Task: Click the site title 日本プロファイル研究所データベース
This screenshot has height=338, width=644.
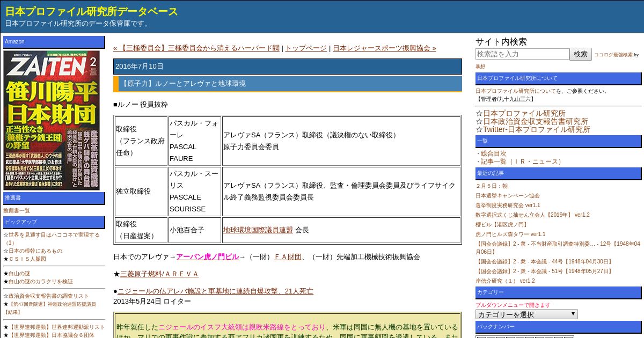Action: tap(92, 11)
